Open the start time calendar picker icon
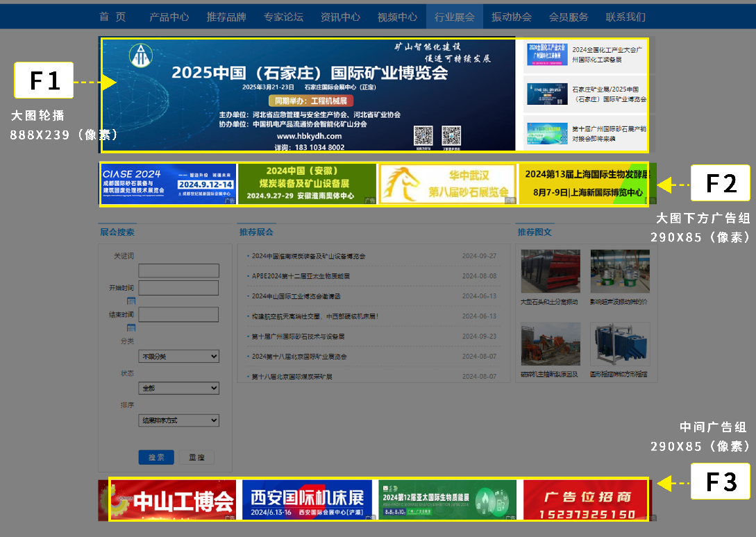Screen dimensions: 756x537 (131, 301)
